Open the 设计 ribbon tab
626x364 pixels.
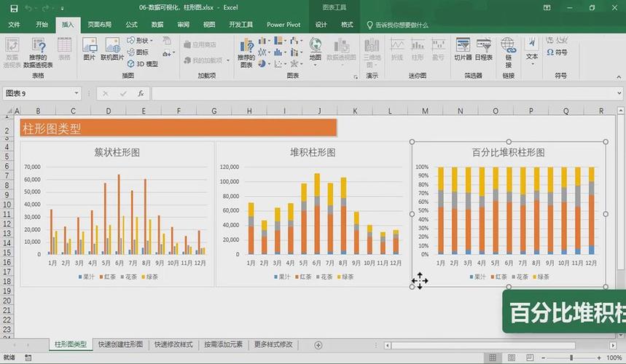click(321, 25)
